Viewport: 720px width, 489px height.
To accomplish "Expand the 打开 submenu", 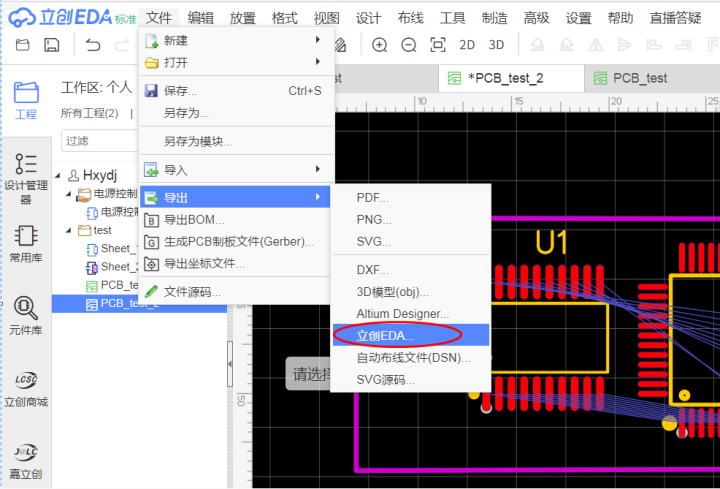I will (x=236, y=62).
